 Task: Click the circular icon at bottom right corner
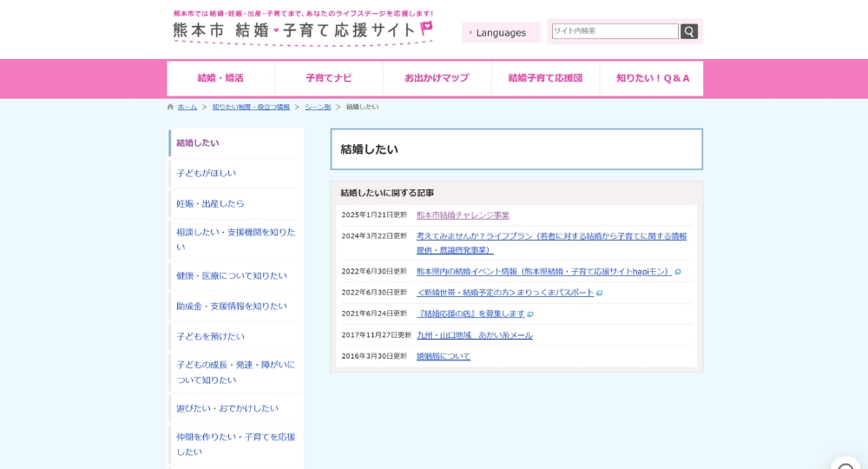[845, 464]
